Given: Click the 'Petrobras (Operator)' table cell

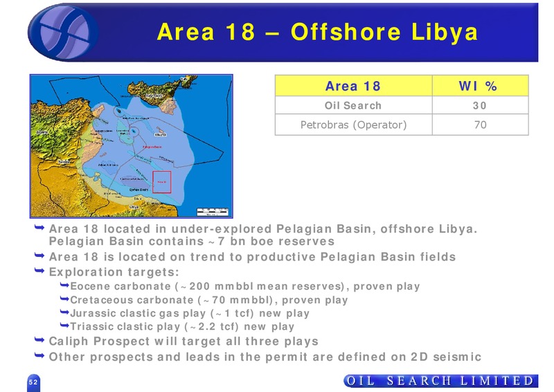Looking at the screenshot, I should 353,125.
